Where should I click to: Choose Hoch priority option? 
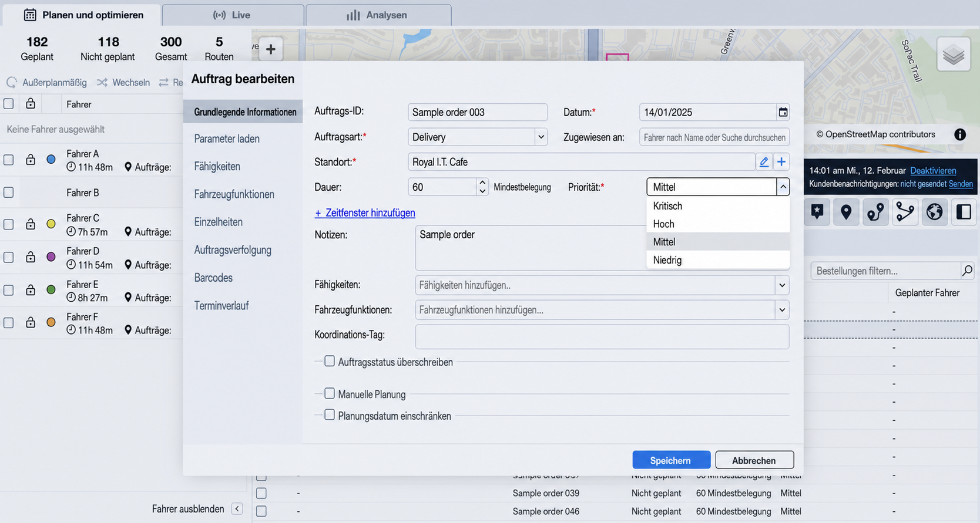718,224
